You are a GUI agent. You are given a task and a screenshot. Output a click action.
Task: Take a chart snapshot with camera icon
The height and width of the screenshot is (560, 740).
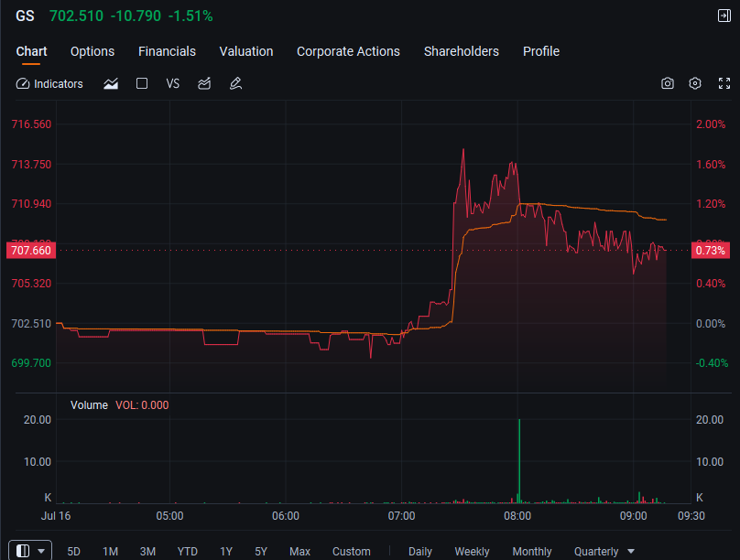pos(668,83)
